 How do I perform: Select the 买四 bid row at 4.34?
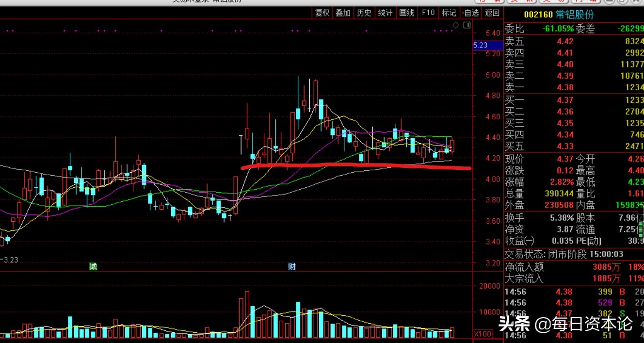pyautogui.click(x=574, y=135)
